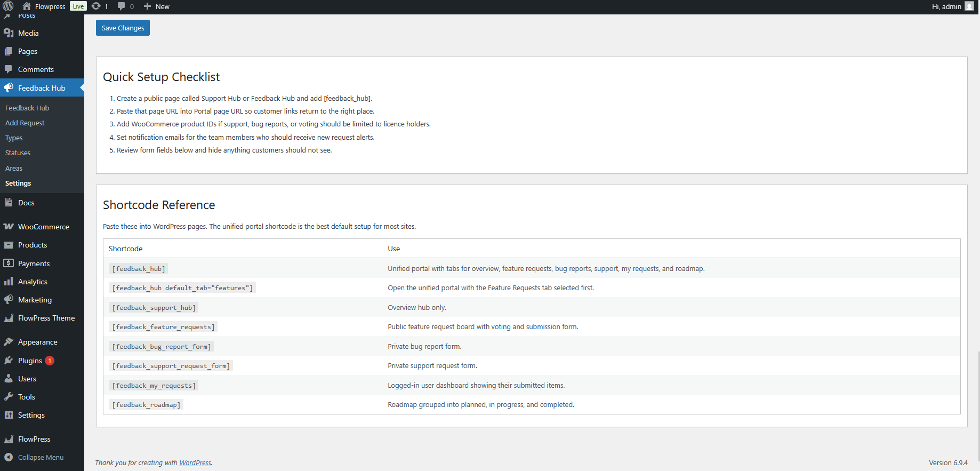Select the bold Settings submenu under Feedback Hub
This screenshot has height=471, width=980.
(x=18, y=183)
